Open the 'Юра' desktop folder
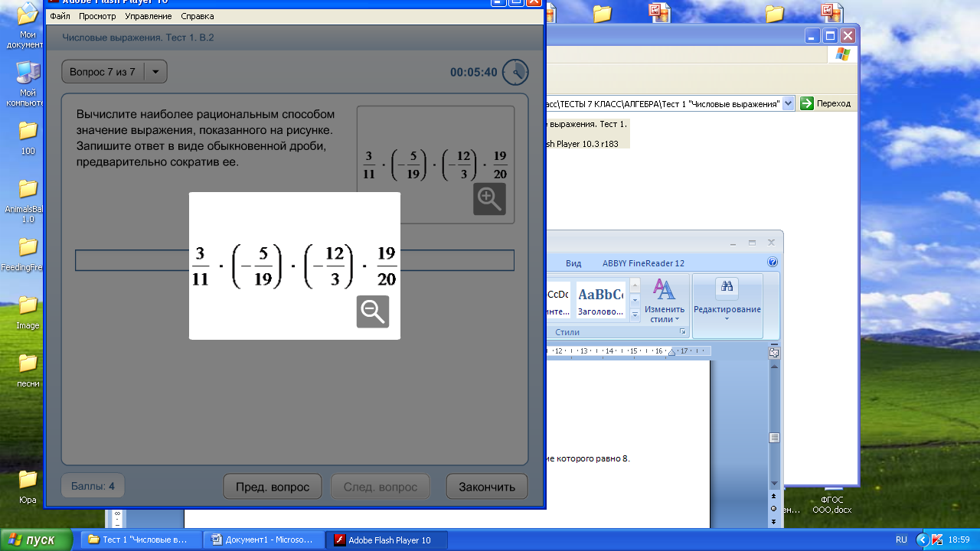 click(28, 487)
